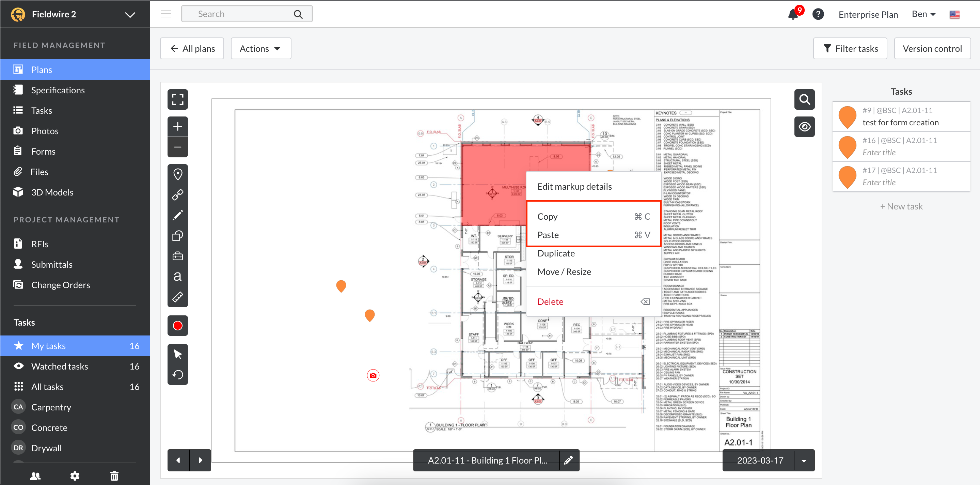Open Version control
This screenshot has height=485, width=980.
[x=932, y=48]
